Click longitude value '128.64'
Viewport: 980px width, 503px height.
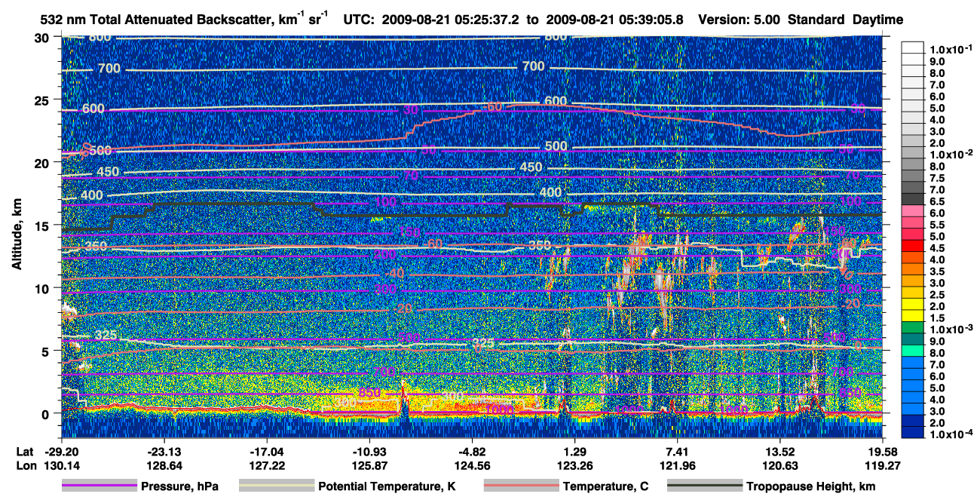164,466
